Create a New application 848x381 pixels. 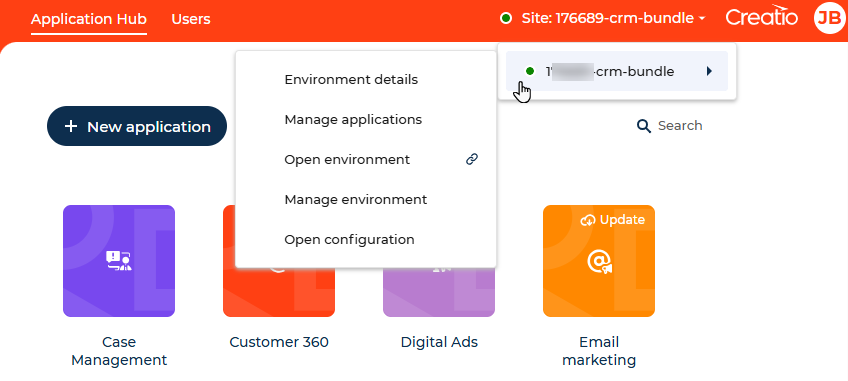click(137, 126)
